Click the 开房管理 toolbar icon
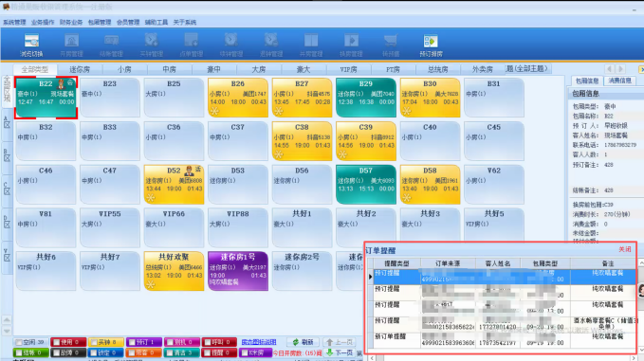 [71, 45]
